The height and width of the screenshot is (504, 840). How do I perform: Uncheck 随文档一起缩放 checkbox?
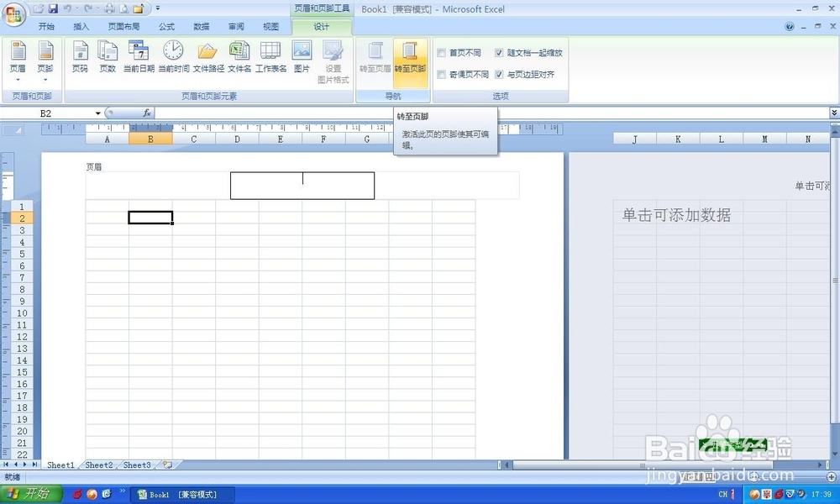[499, 52]
